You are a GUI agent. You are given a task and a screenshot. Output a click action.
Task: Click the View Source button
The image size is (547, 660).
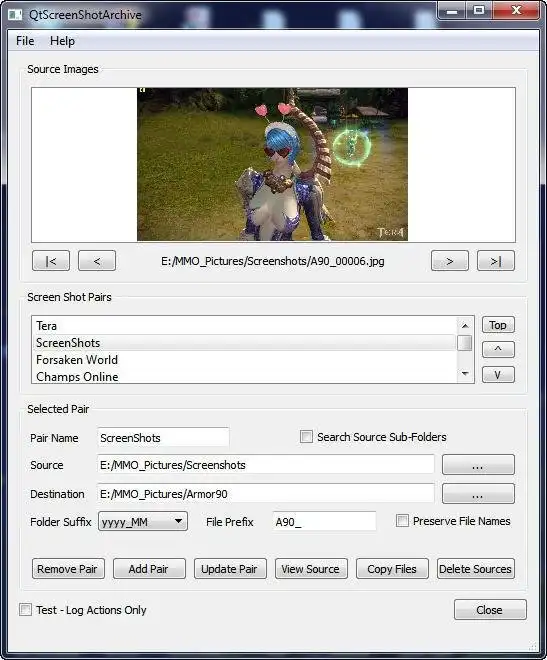coord(311,569)
